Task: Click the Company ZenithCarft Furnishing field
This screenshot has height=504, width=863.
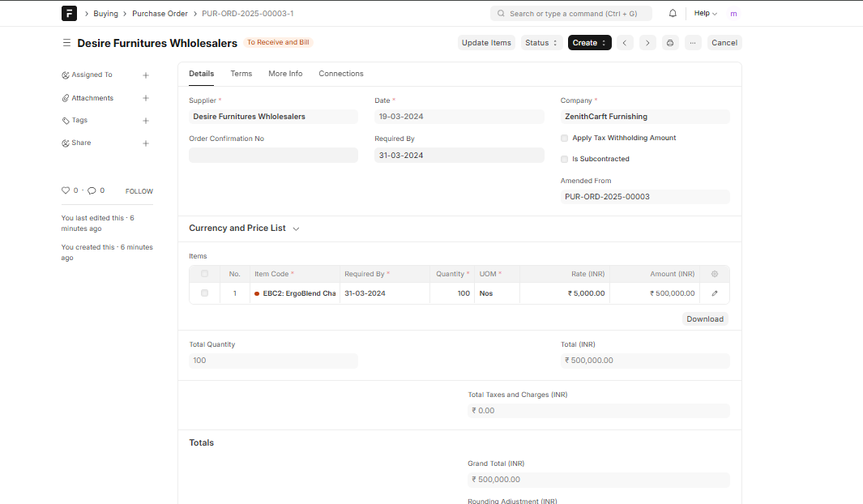Action: point(645,117)
